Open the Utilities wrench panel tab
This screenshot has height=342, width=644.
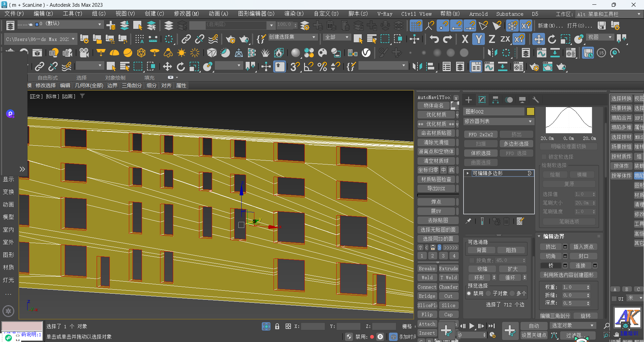[x=536, y=100]
